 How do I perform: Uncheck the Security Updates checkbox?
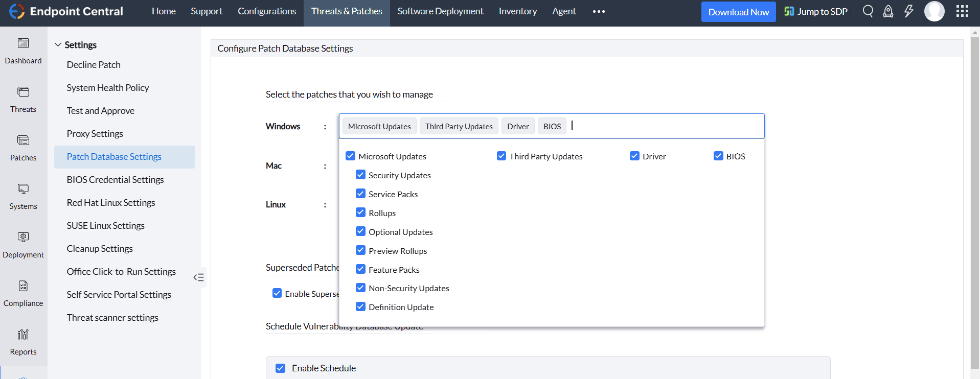coord(360,175)
